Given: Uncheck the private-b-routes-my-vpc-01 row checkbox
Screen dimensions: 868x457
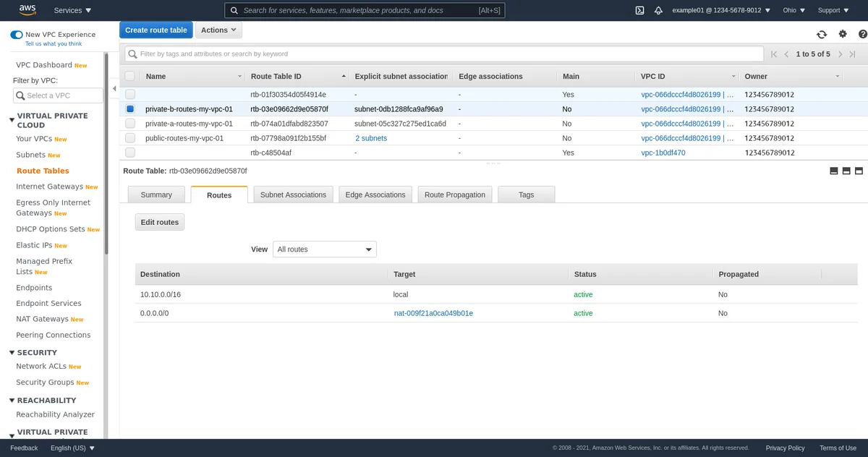Looking at the screenshot, I should 130,109.
